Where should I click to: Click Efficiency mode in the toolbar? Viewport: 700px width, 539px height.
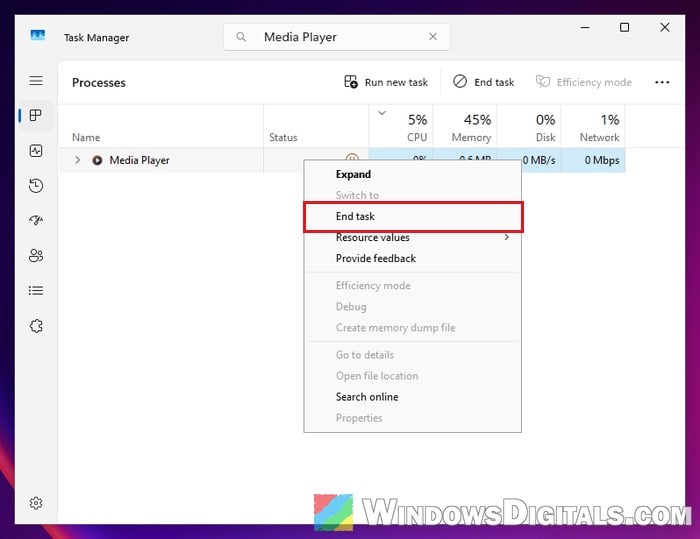(584, 82)
